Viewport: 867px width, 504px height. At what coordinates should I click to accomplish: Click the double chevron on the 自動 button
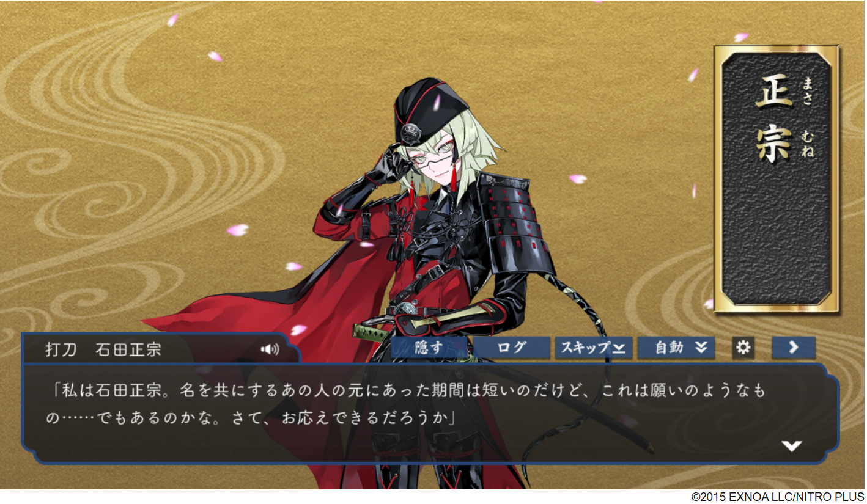coord(701,348)
